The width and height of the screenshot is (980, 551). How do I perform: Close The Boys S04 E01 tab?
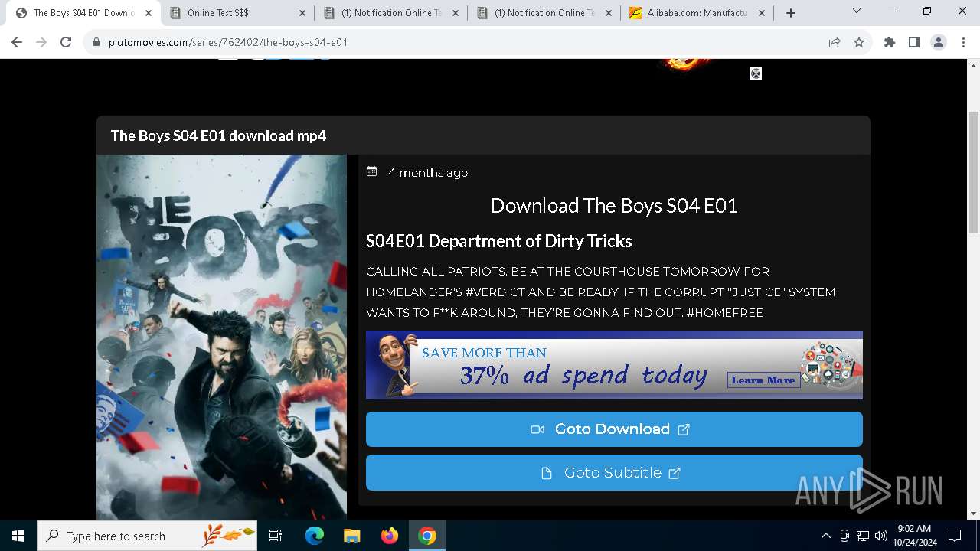(149, 13)
